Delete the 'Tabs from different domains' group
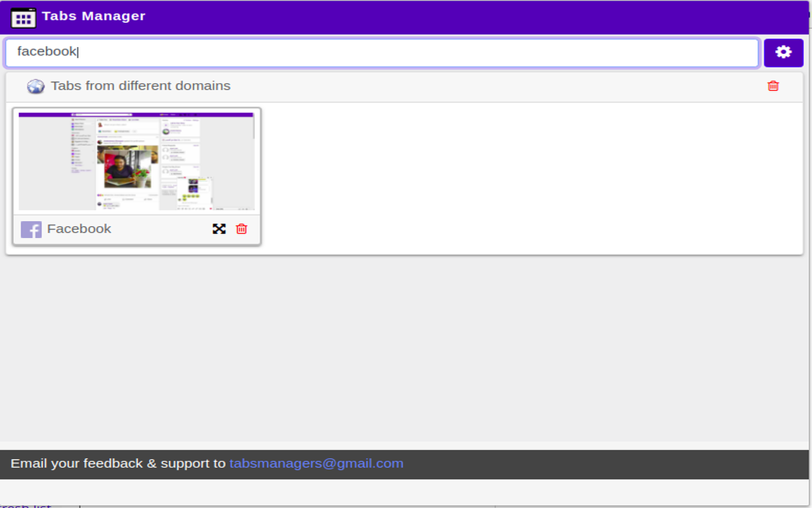Screen dimensions: 812x508 [x=773, y=86]
